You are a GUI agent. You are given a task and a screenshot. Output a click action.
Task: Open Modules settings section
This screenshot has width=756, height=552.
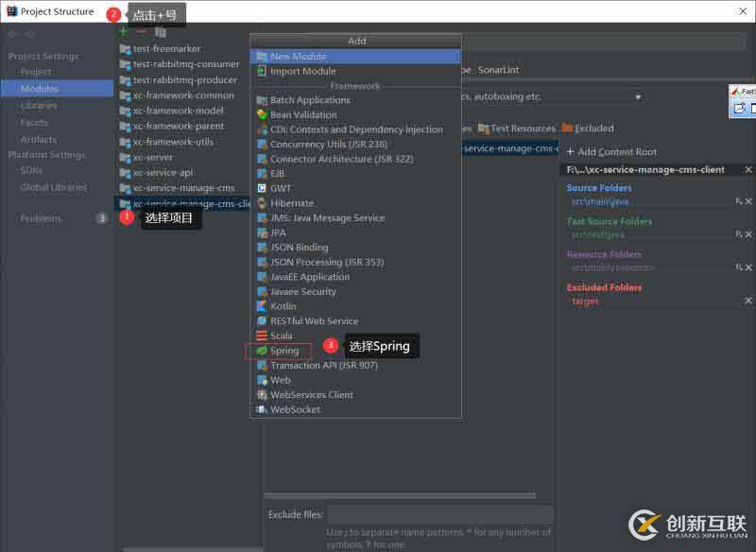point(57,88)
